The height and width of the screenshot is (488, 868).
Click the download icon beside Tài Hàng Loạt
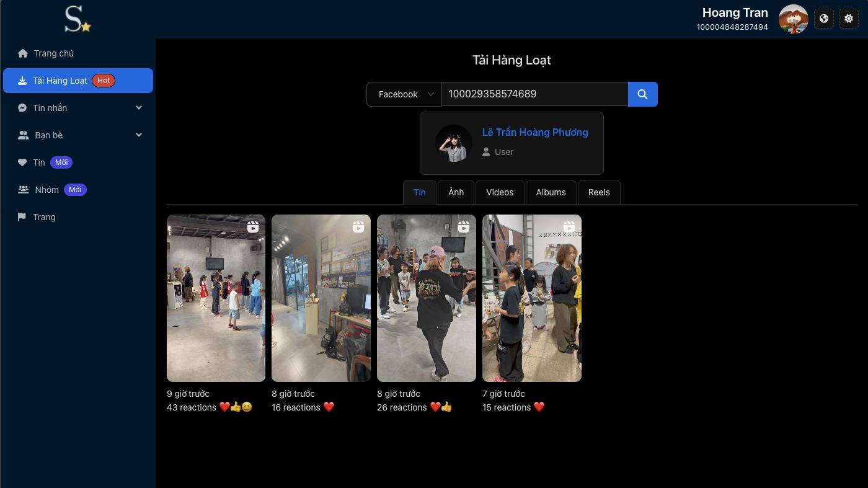click(22, 81)
